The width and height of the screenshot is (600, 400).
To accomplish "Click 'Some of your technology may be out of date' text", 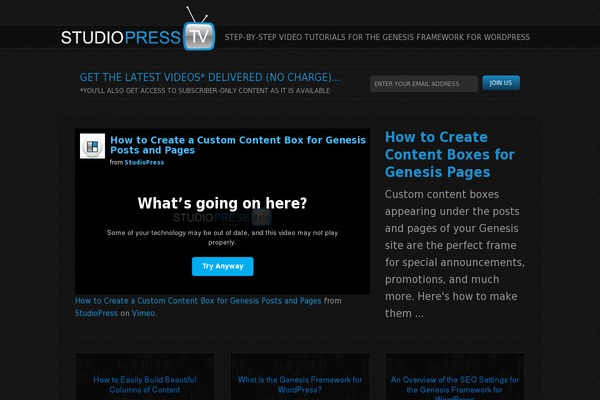I will (x=222, y=237).
